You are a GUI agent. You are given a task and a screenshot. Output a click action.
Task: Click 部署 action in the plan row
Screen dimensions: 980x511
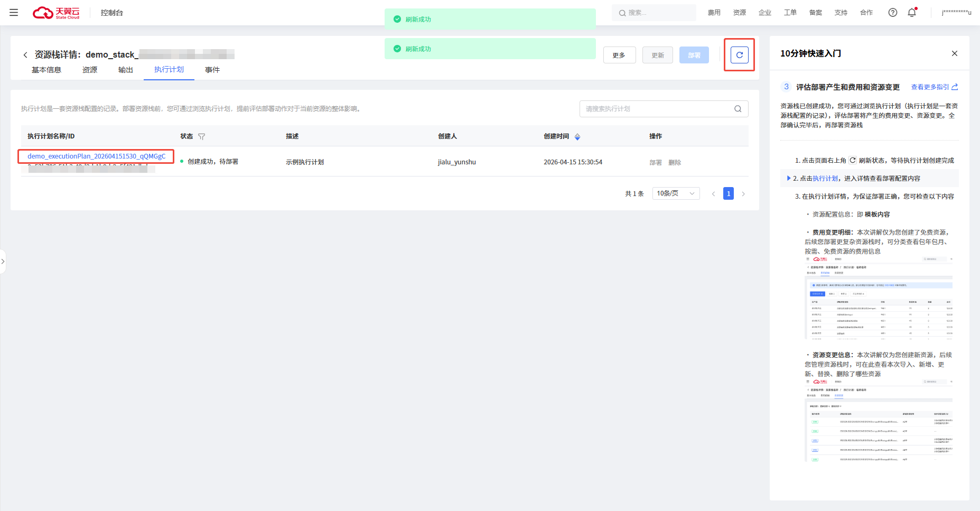pos(656,162)
